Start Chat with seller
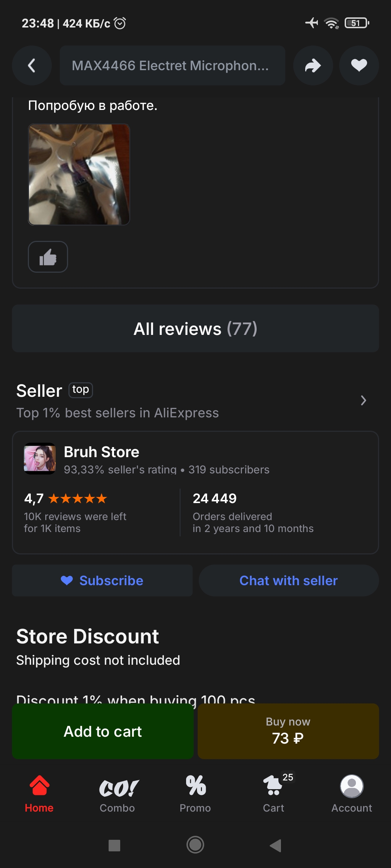The width and height of the screenshot is (391, 868). (x=289, y=580)
